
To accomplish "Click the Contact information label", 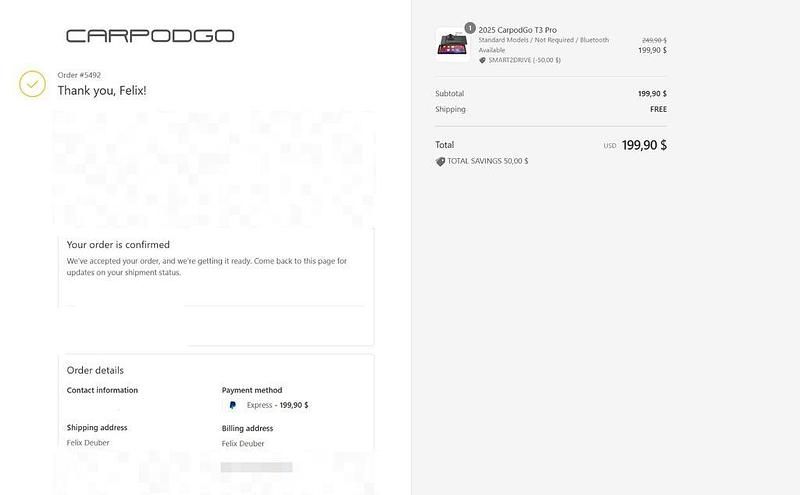I will click(102, 390).
